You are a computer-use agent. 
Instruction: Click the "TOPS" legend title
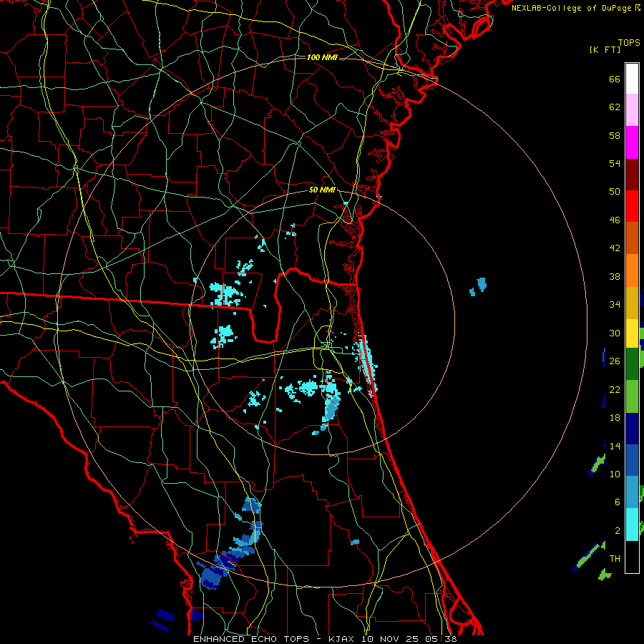(629, 43)
